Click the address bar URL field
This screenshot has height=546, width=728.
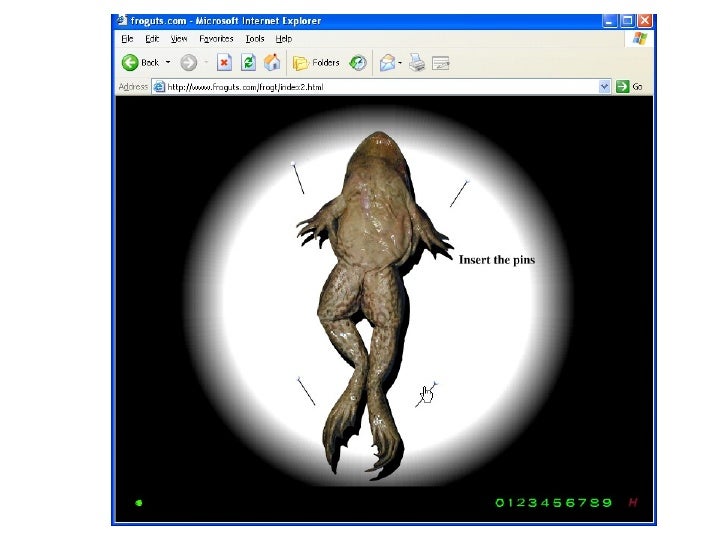381,87
